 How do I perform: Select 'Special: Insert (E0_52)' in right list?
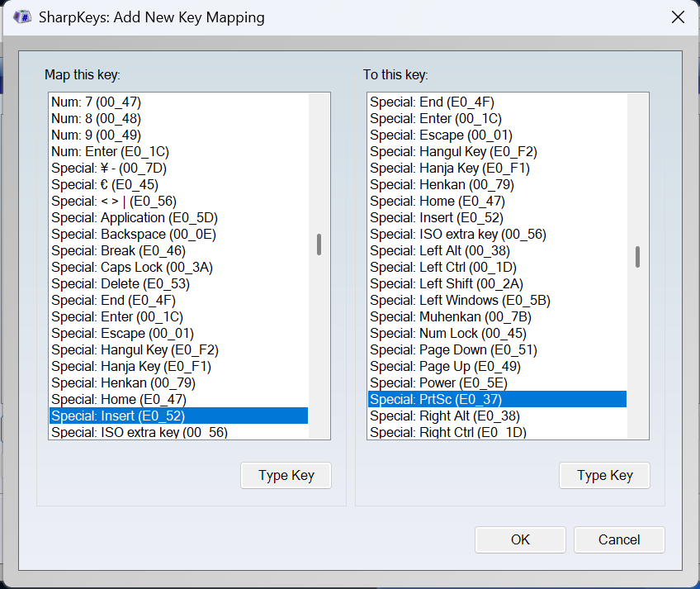pos(497,217)
